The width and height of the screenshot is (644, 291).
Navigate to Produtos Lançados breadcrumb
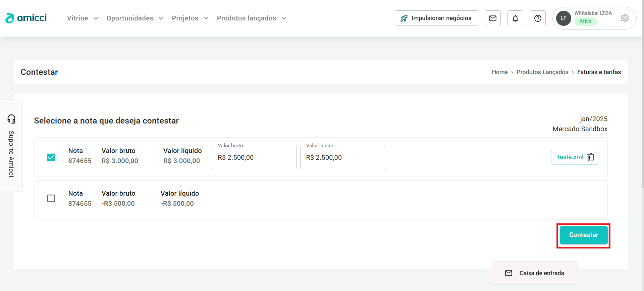pos(542,72)
